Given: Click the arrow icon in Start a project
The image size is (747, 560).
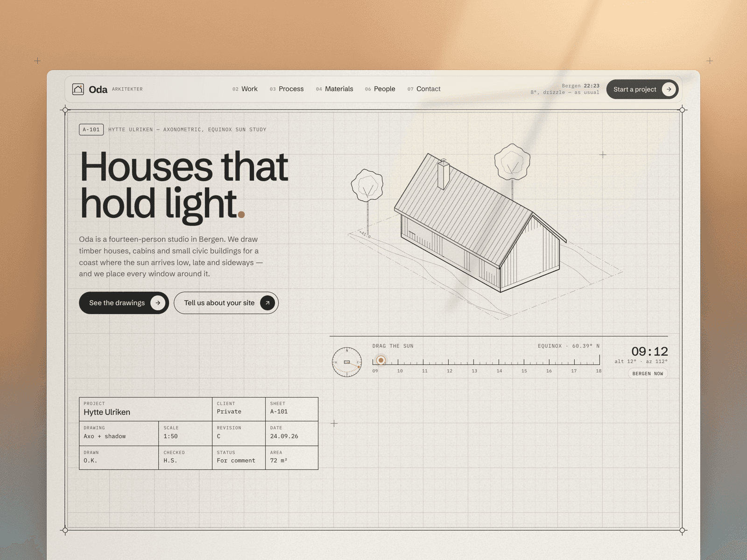Looking at the screenshot, I should [x=669, y=89].
